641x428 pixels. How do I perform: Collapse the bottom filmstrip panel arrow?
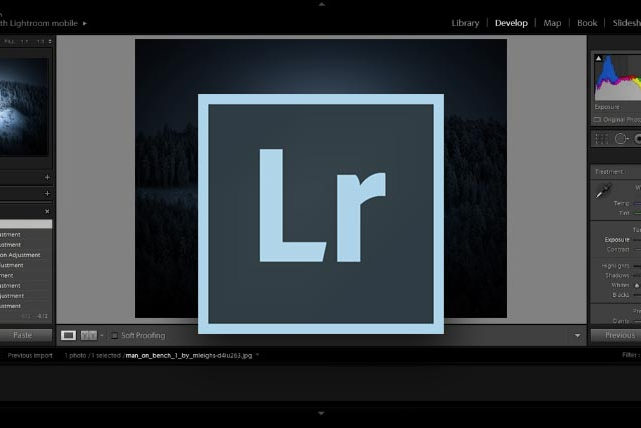pyautogui.click(x=320, y=413)
